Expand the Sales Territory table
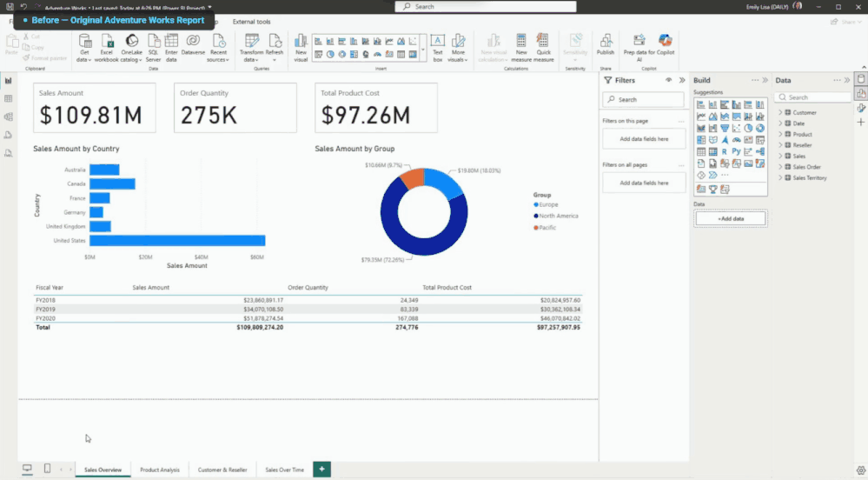 pos(780,178)
